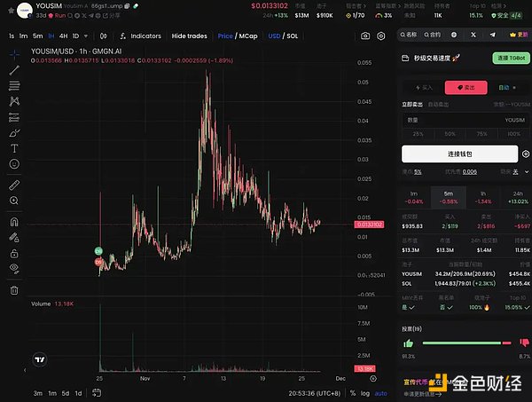
Task: Open the go-to-date calendar icon
Action: click(97, 393)
